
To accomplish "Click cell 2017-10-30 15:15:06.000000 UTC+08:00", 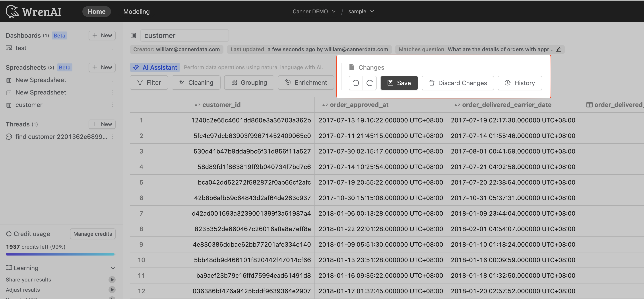I will (x=380, y=198).
